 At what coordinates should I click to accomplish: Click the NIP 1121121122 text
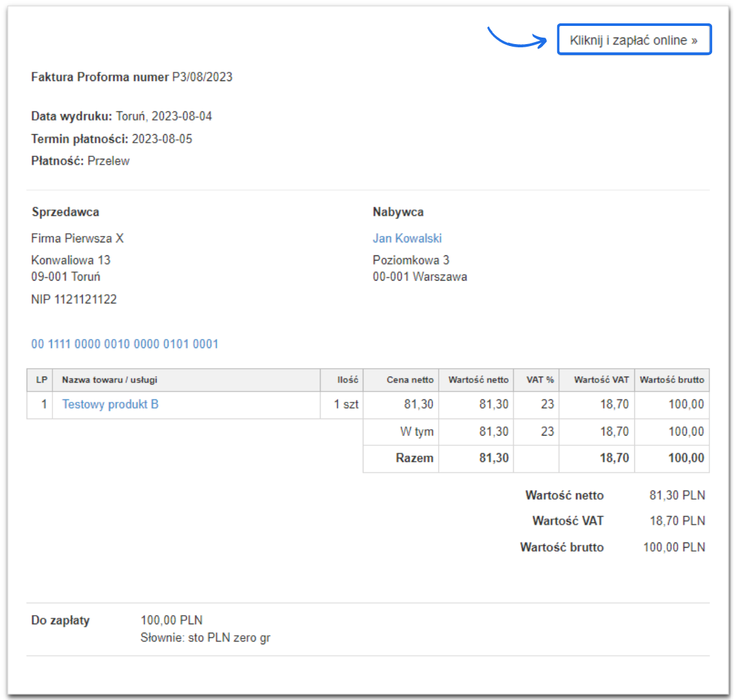74,299
